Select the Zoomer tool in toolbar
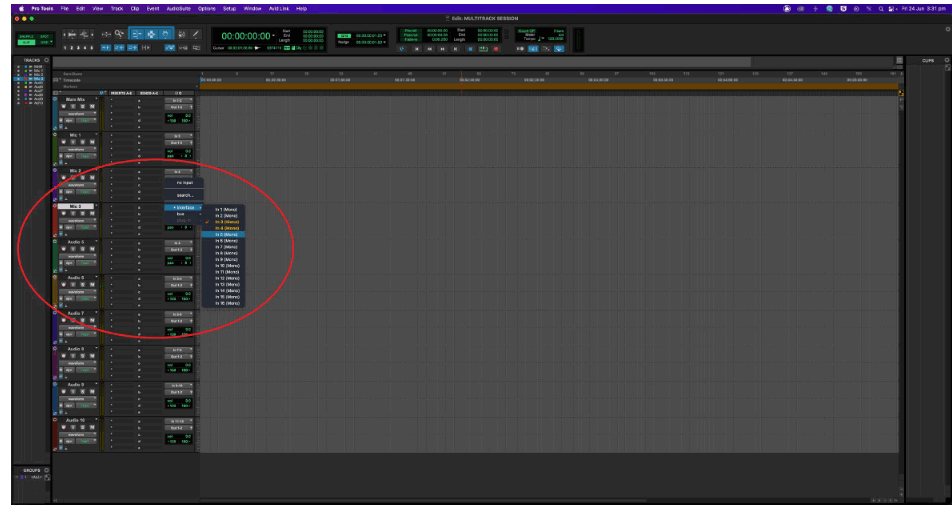952x510 pixels. coord(120,33)
